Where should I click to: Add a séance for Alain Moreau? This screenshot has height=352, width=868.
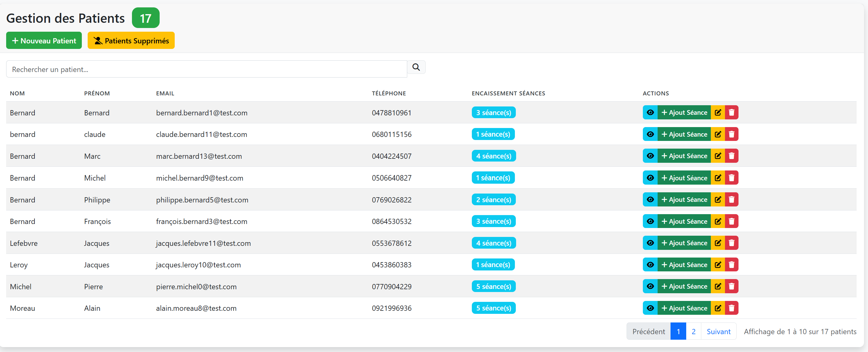tap(684, 308)
